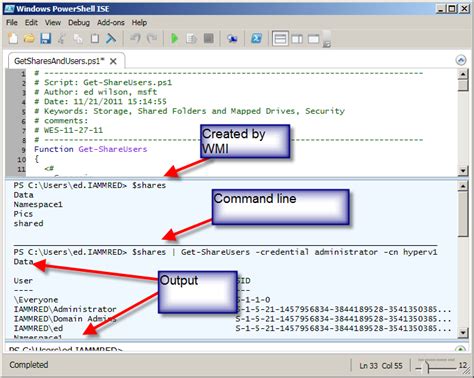Show the script pane maximized
The image size is (474, 378).
[314, 39]
